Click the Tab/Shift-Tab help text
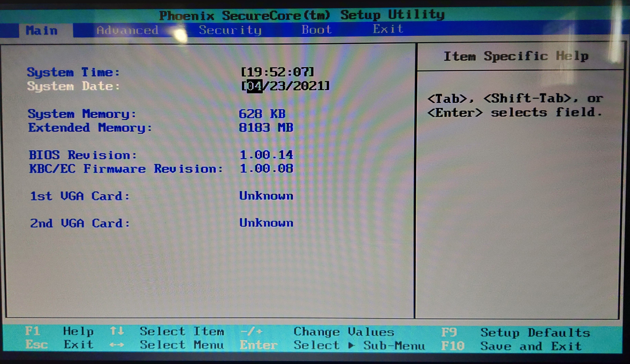Viewport: 630px width, 364px height. pyautogui.click(x=515, y=106)
